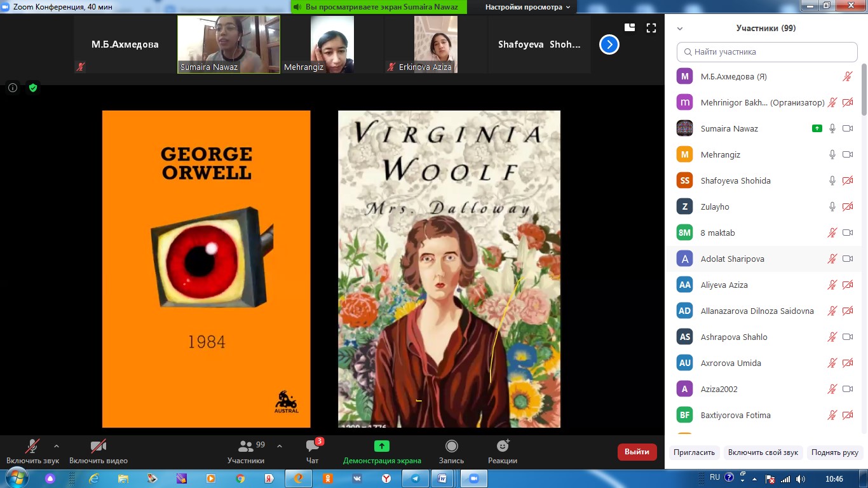
Task: Click the green encryption shield icon
Action: click(33, 88)
